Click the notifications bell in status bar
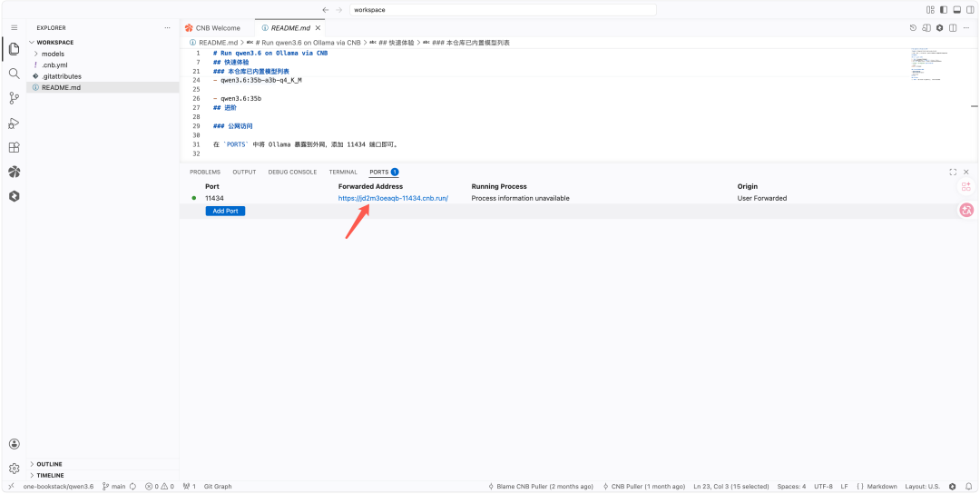Screen dimensions: 980x494 (968, 487)
